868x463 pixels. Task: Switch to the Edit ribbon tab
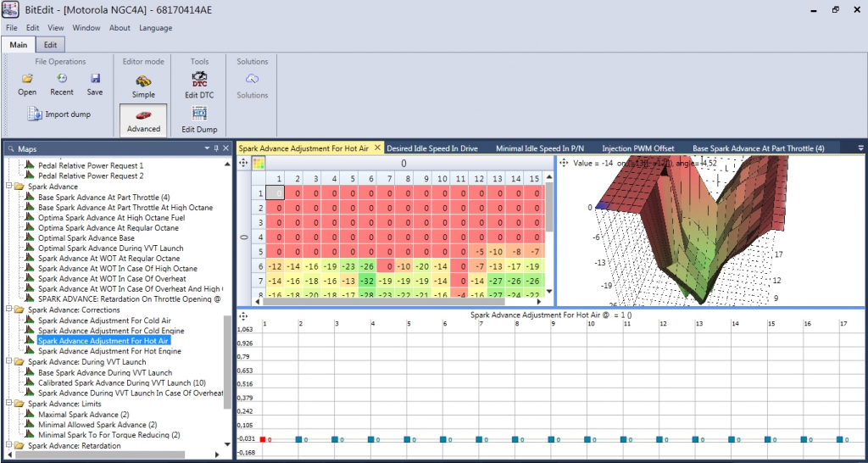(x=50, y=45)
